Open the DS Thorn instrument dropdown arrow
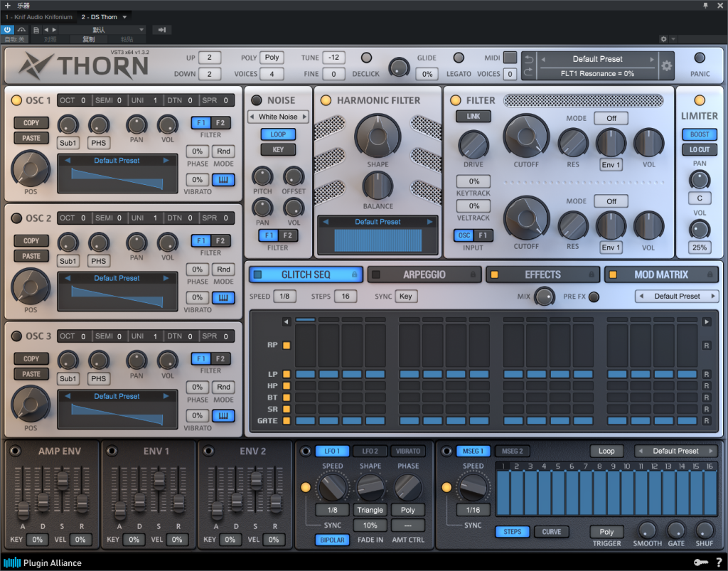The image size is (728, 571). (x=124, y=17)
